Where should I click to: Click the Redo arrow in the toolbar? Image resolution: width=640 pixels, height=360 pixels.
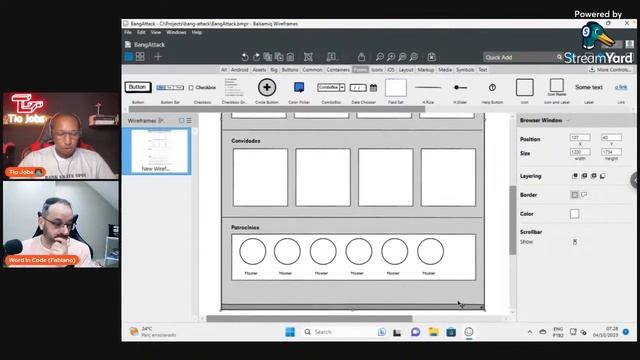(256, 57)
